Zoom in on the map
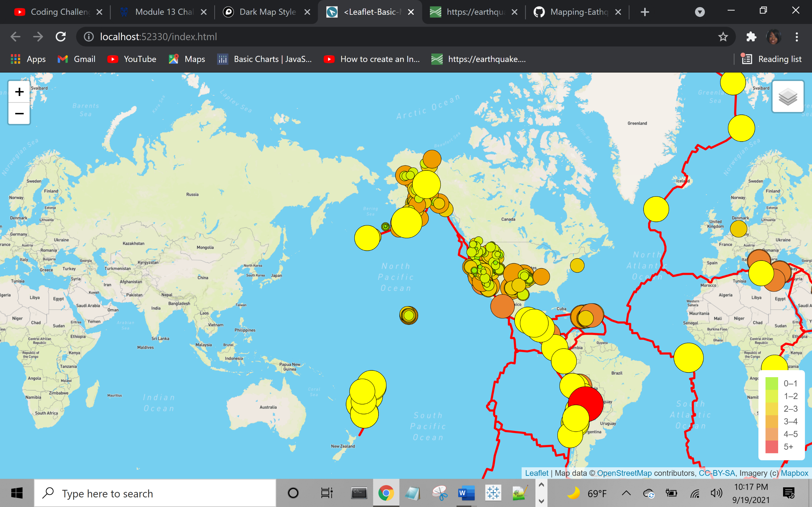The height and width of the screenshot is (507, 812). [x=19, y=92]
